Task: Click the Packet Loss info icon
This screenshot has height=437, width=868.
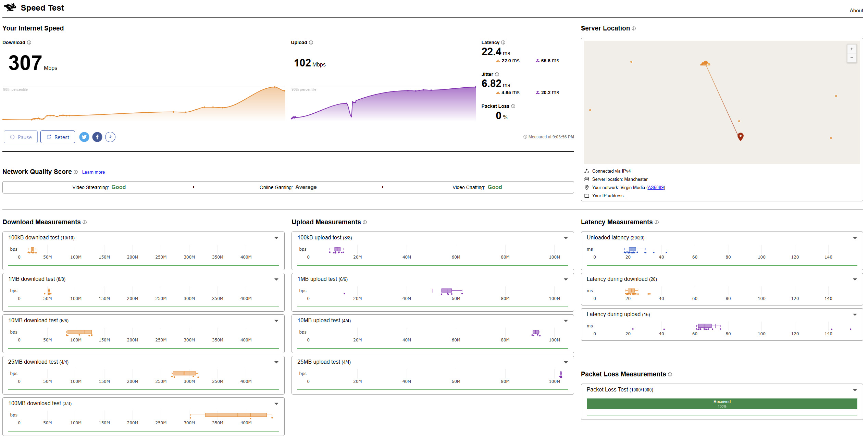Action: [x=513, y=106]
